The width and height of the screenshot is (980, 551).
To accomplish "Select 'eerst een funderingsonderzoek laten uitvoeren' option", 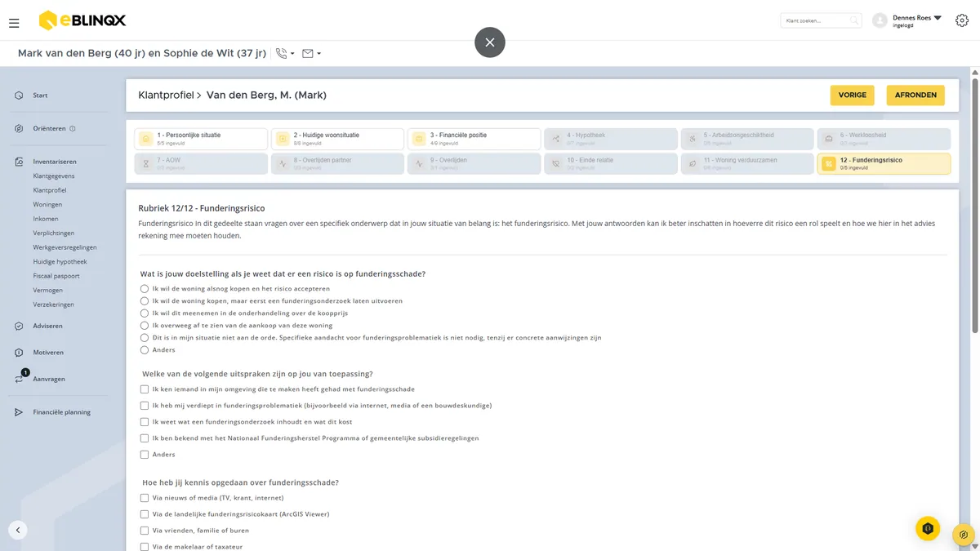I will coord(145,301).
